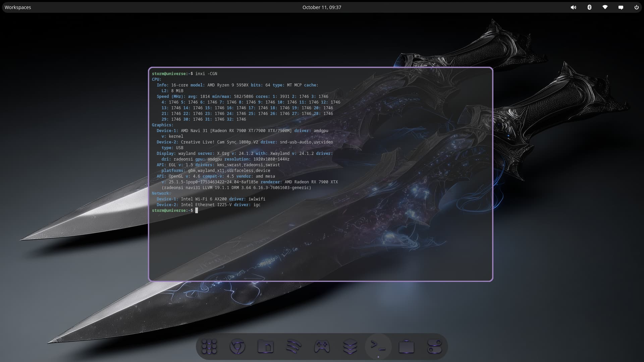Open the notifications tray icon
This screenshot has width=644, height=362.
click(x=621, y=7)
